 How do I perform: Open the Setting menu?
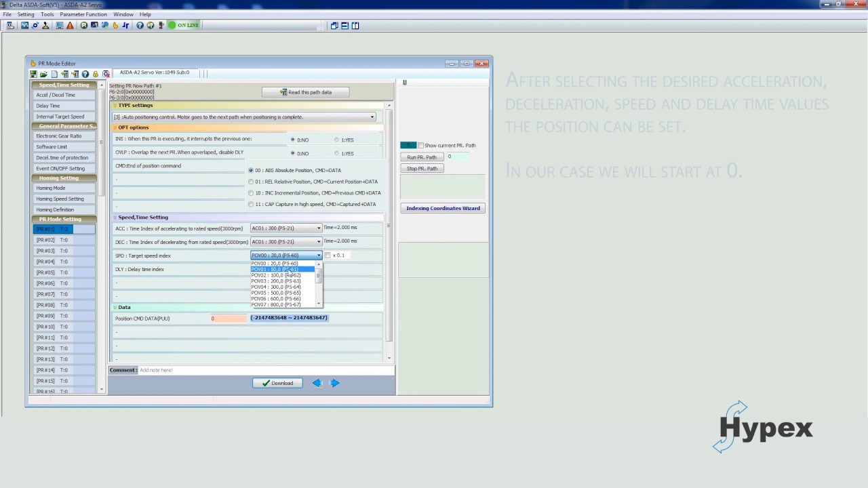tap(26, 14)
